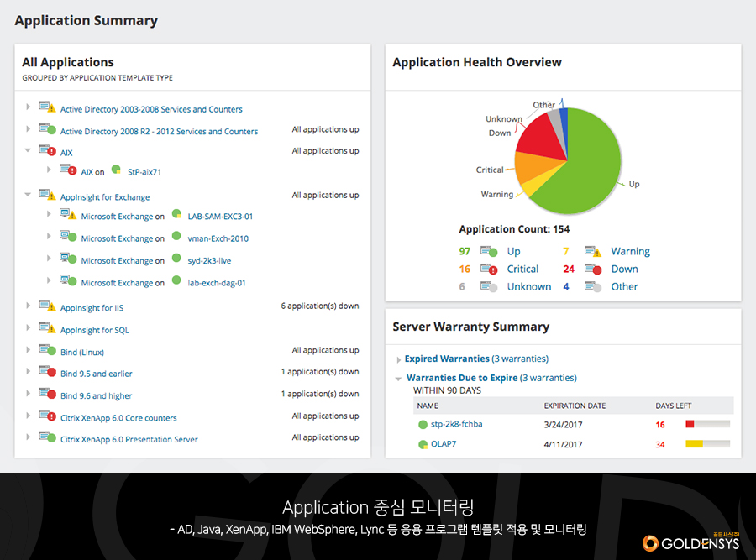
Task: Click the red Down slice of the pie chart
Action: (543, 138)
